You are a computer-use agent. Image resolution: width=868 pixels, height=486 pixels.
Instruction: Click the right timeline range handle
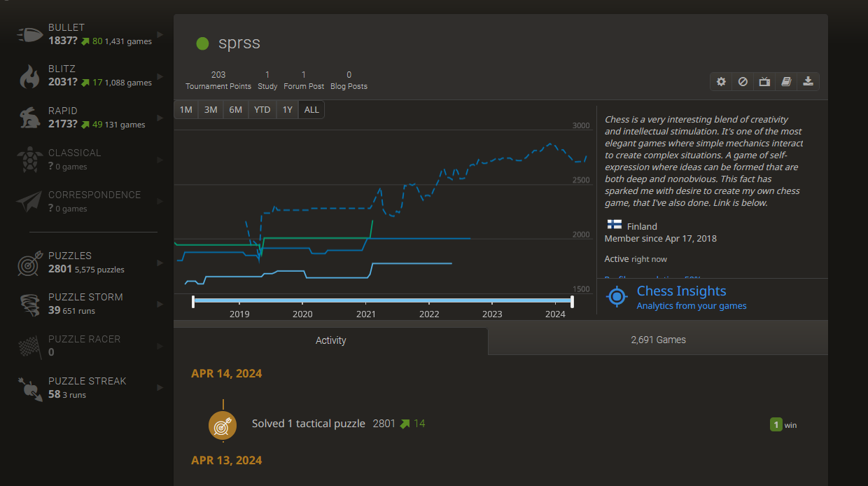pos(572,301)
